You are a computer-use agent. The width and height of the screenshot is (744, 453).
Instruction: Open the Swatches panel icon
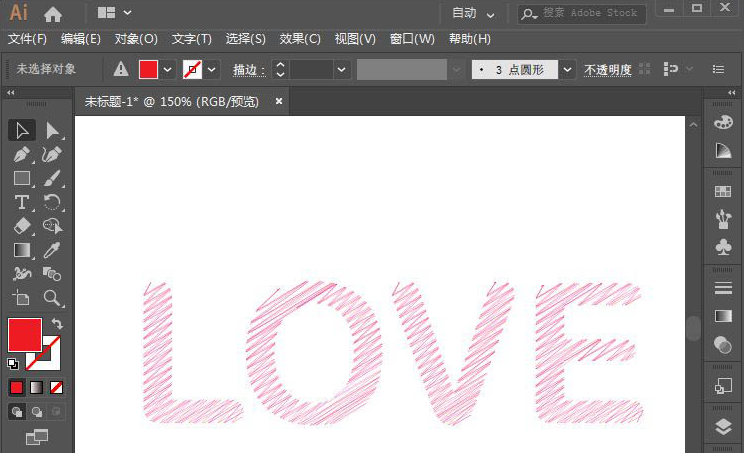(x=723, y=191)
